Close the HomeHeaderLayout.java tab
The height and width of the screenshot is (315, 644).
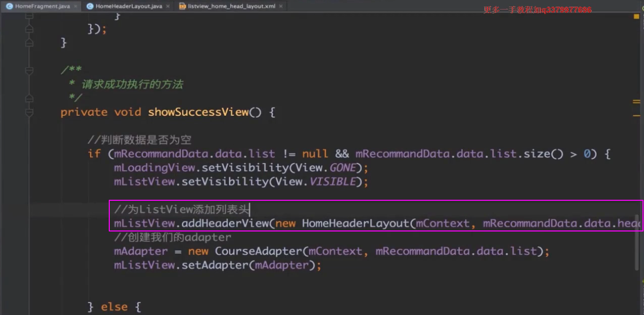[x=168, y=6]
